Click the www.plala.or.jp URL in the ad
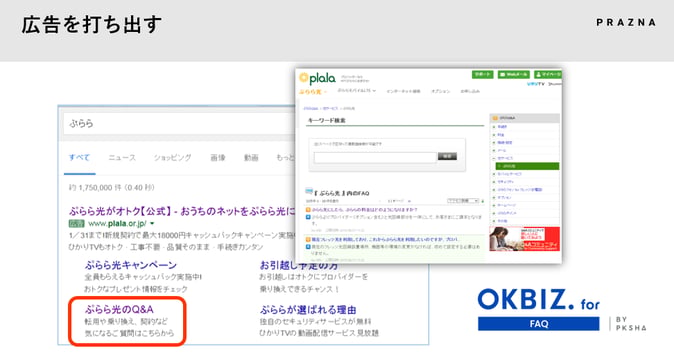 point(117,223)
